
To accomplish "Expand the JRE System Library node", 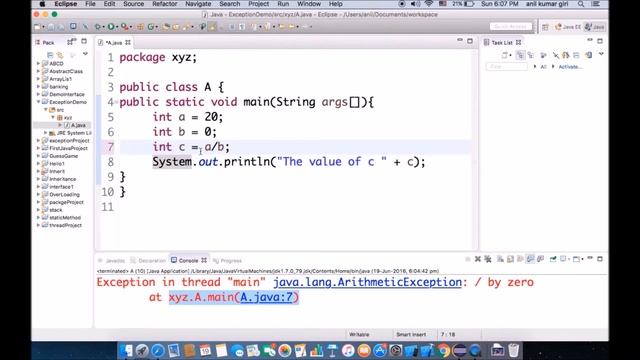I will (x=46, y=133).
